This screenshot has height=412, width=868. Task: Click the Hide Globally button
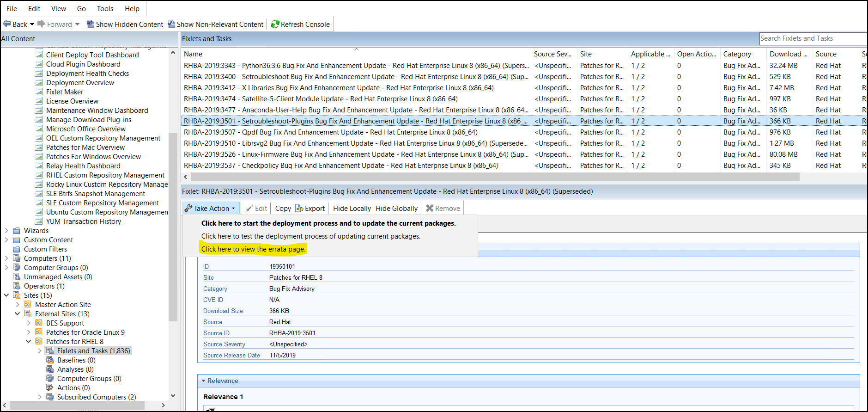point(396,209)
